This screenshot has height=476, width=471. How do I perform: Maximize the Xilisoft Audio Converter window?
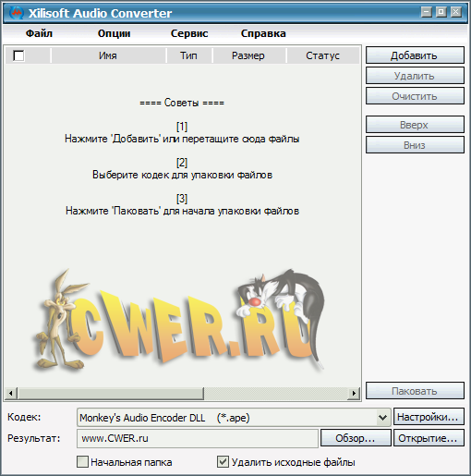pyautogui.click(x=441, y=12)
